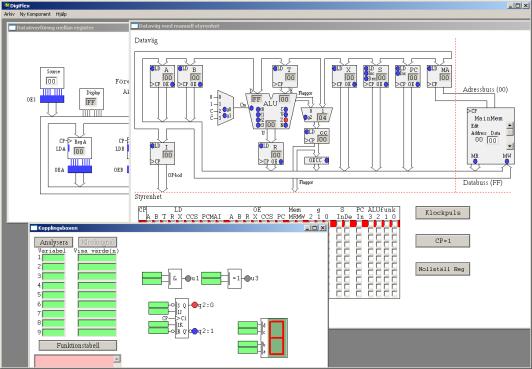Toggle the MW indicator on MainMem
Screen dimensions: 532x369
point(507,161)
